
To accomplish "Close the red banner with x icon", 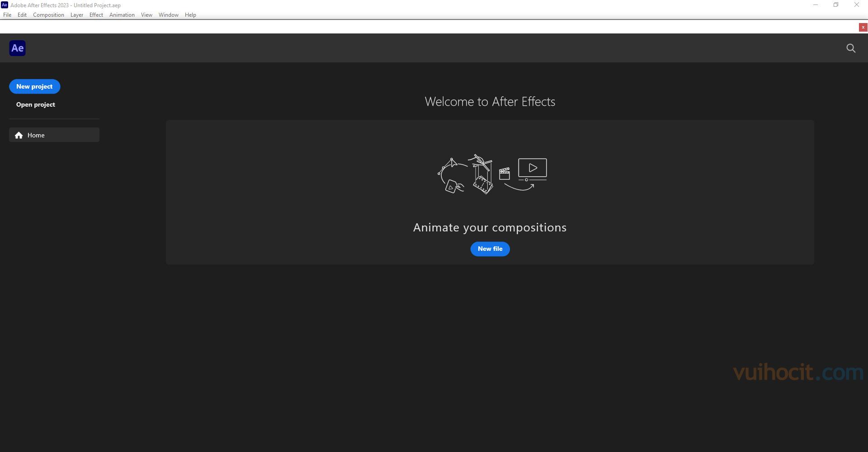I will coord(863,28).
